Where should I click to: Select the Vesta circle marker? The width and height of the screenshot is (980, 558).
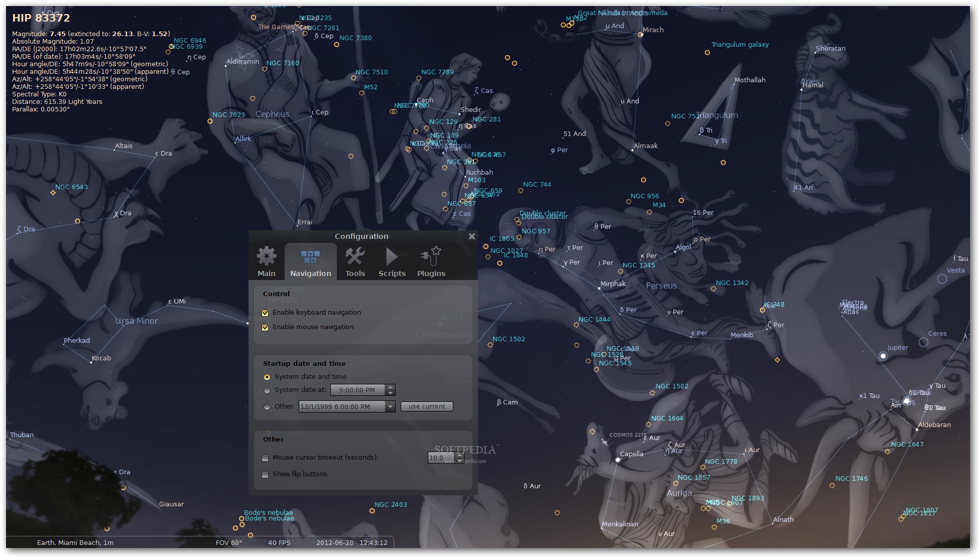coord(942,279)
